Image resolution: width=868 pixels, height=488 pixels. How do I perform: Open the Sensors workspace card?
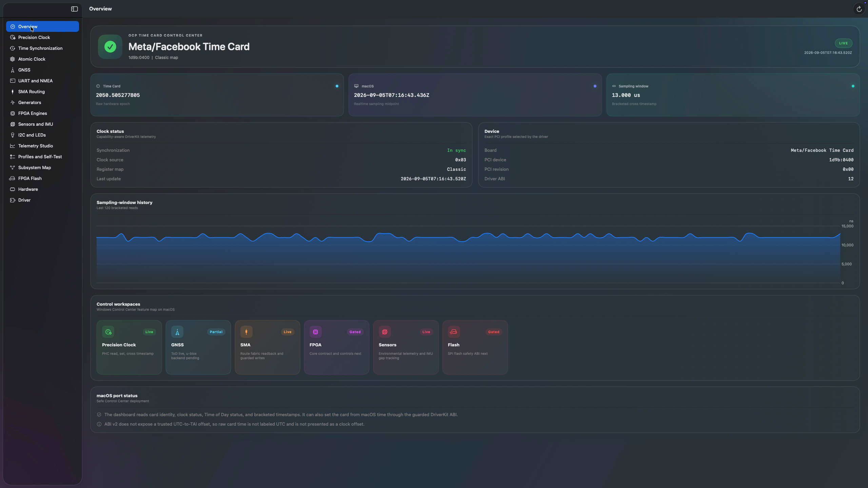[406, 347]
